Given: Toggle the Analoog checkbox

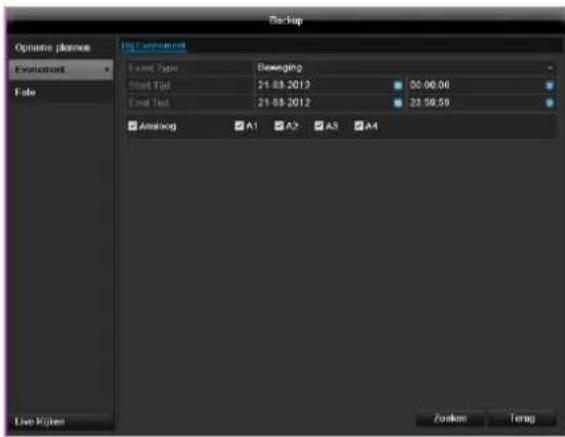Looking at the screenshot, I should pyautogui.click(x=133, y=126).
